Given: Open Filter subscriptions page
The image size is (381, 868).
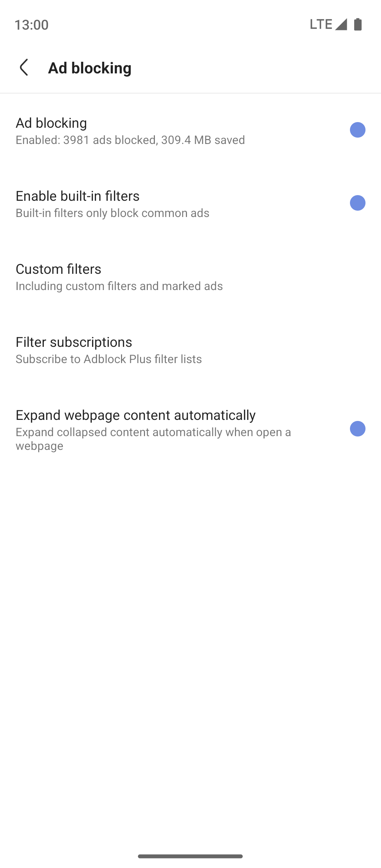Looking at the screenshot, I should [x=74, y=342].
